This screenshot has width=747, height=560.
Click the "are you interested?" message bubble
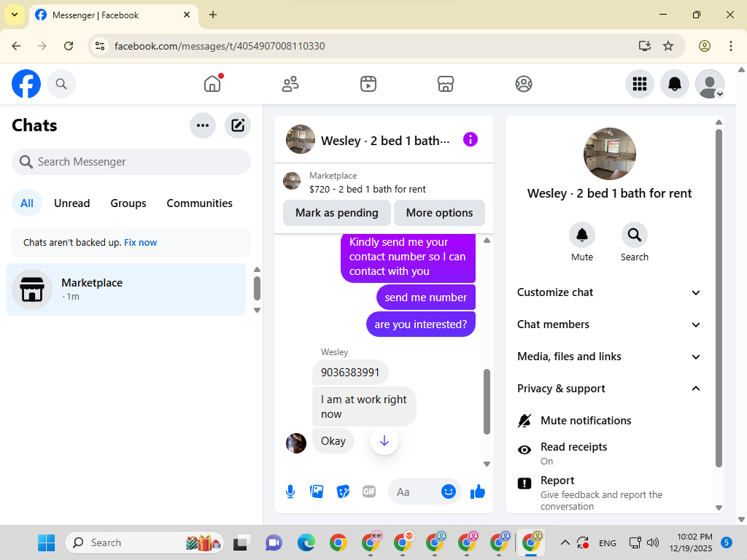pyautogui.click(x=421, y=324)
